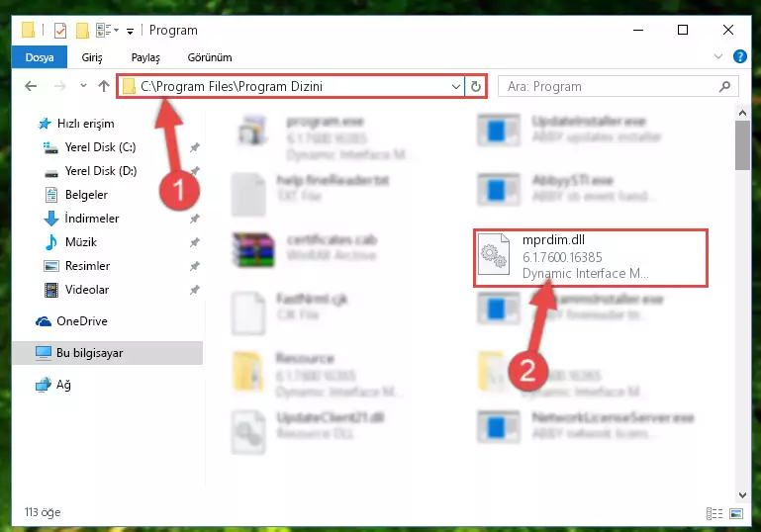Switch to the Paylaş ribbon tab
This screenshot has height=532, width=761.
[x=145, y=57]
